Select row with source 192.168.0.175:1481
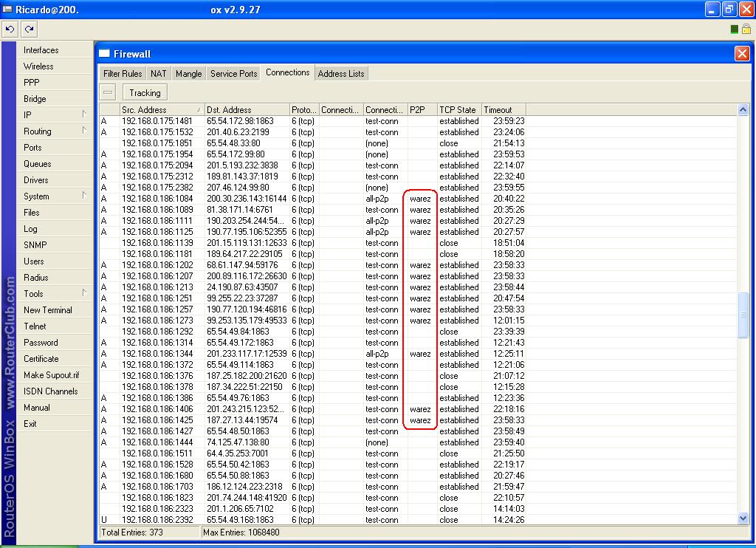 click(x=418, y=121)
